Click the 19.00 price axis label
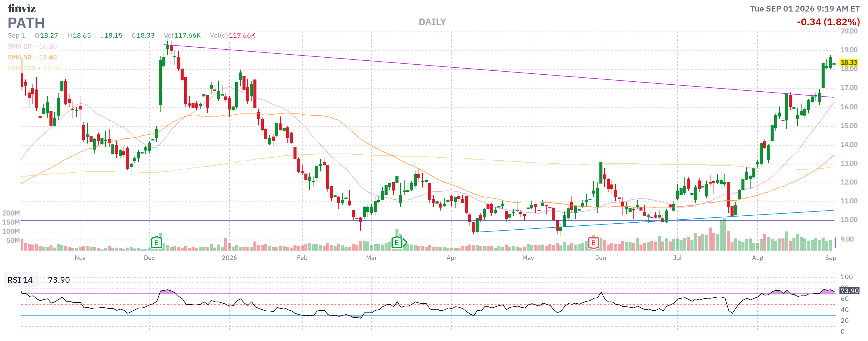 pos(849,50)
